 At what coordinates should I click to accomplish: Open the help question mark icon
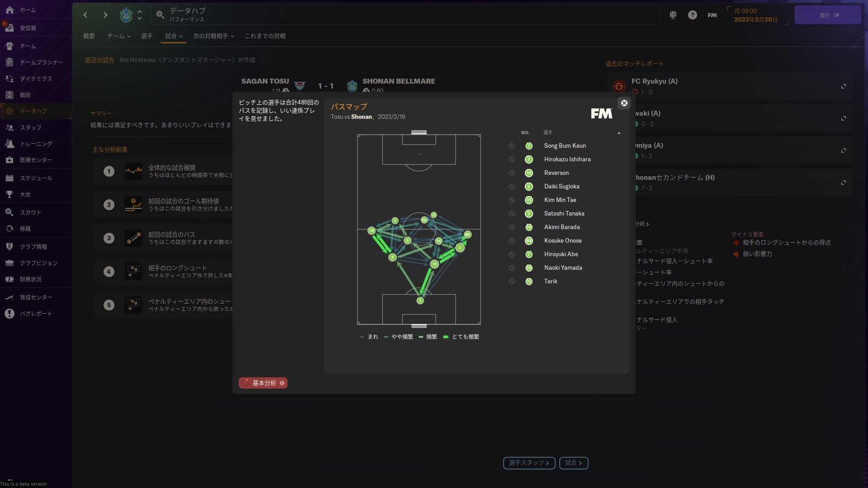(692, 15)
